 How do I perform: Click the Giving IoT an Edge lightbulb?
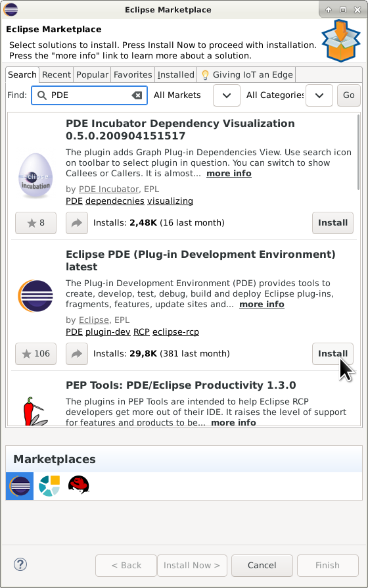point(205,75)
